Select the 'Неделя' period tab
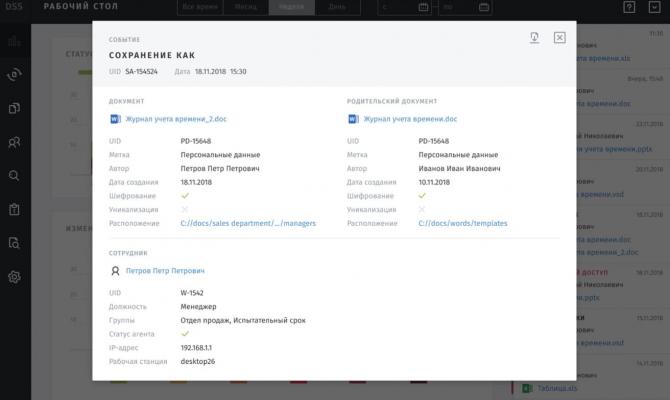 pyautogui.click(x=291, y=7)
